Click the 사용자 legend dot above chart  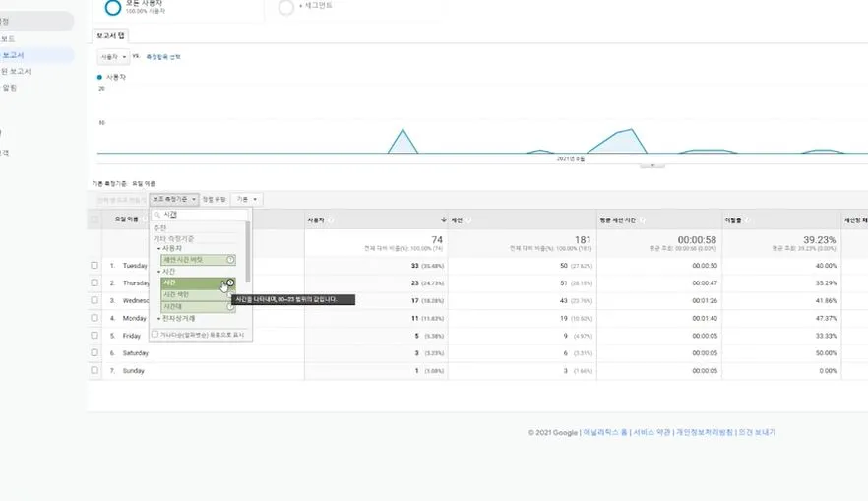click(99, 77)
